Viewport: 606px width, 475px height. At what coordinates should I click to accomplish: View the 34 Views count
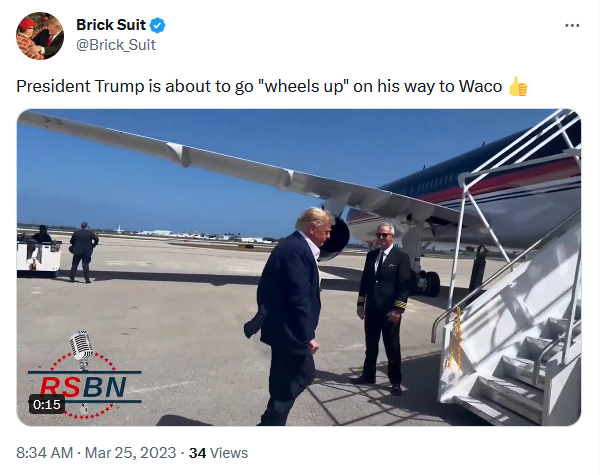218,453
